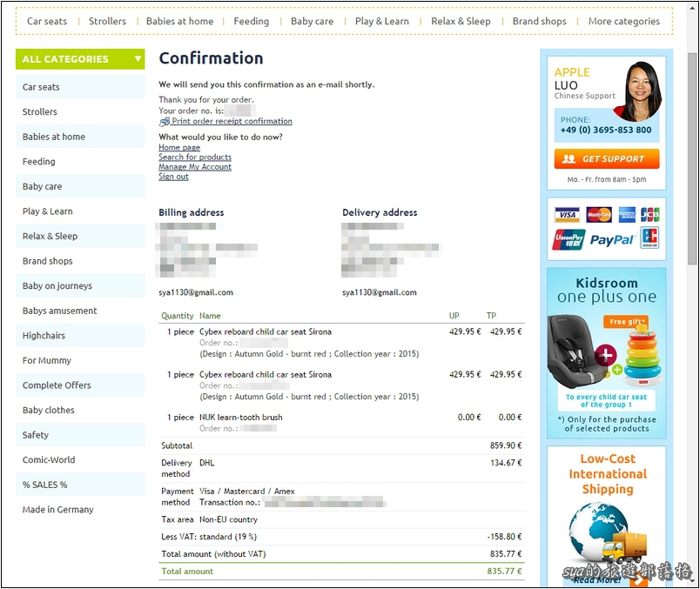700x589 pixels.
Task: Click the Non-EU country tax area text
Action: point(228,520)
